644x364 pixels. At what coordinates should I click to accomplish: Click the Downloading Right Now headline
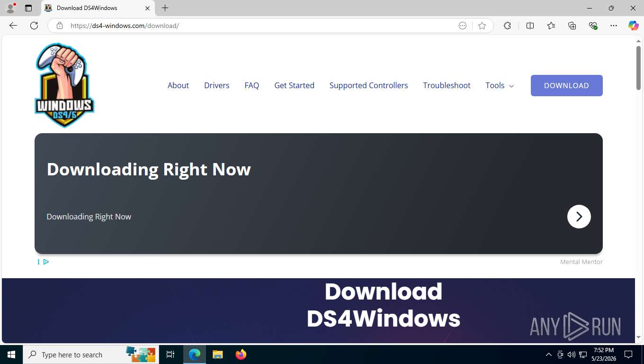pos(149,169)
